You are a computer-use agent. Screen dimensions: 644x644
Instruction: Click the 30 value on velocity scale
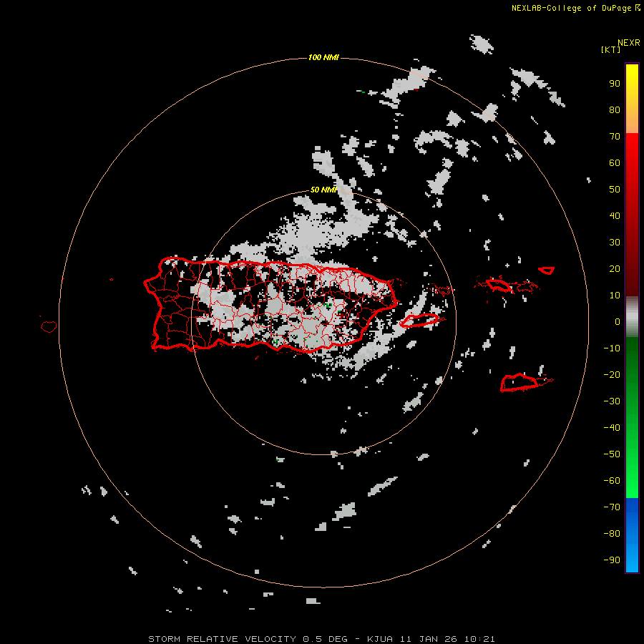pos(615,243)
